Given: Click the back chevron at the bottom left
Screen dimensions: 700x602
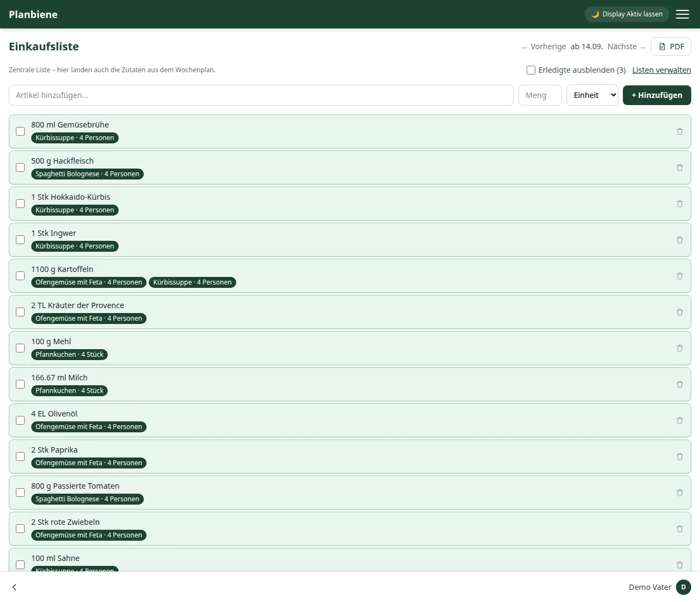Looking at the screenshot, I should pyautogui.click(x=14, y=587).
